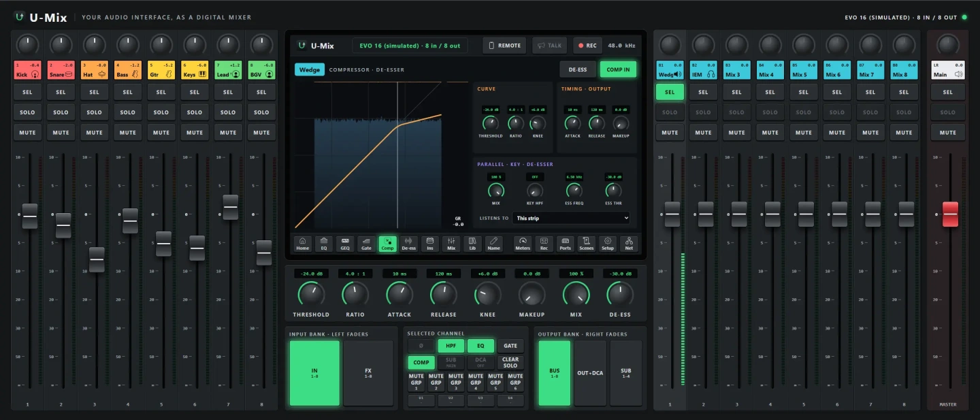Screen dimensions: 980x420
Task: Open the Meters page icon
Action: [523, 244]
